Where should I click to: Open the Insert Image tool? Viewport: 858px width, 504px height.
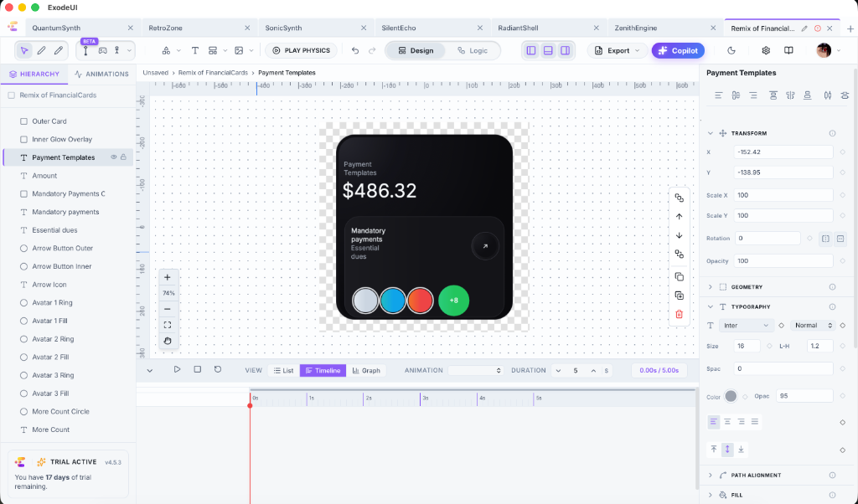click(x=240, y=50)
